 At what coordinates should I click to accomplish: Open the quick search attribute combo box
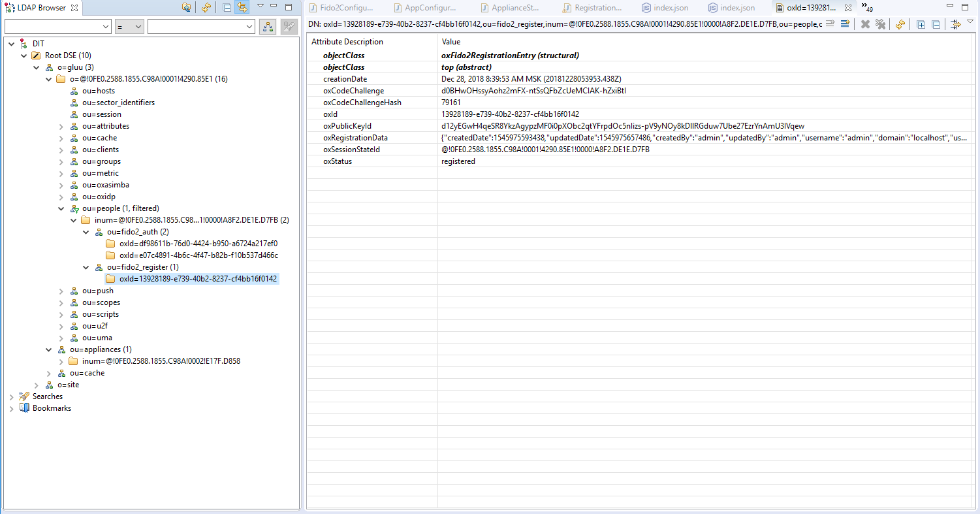click(x=57, y=27)
